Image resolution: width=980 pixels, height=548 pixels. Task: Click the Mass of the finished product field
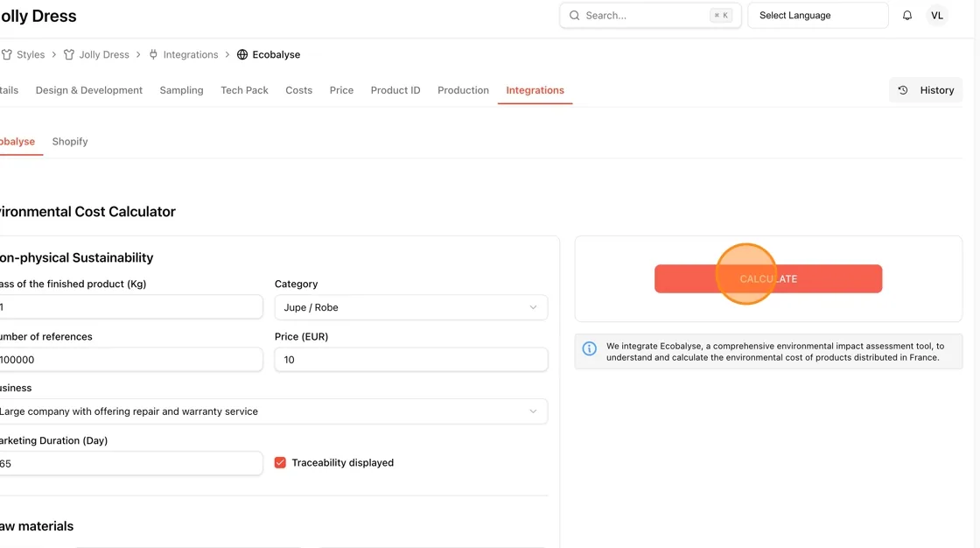click(x=130, y=307)
